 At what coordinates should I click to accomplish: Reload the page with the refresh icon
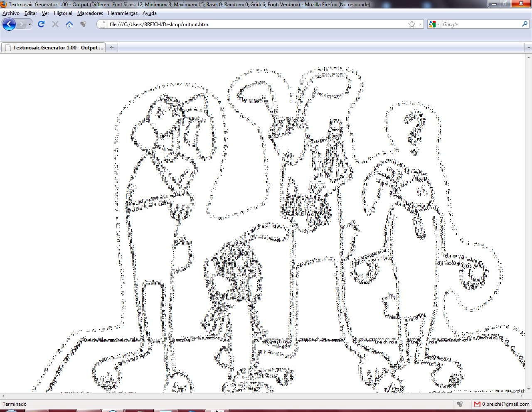(x=41, y=24)
